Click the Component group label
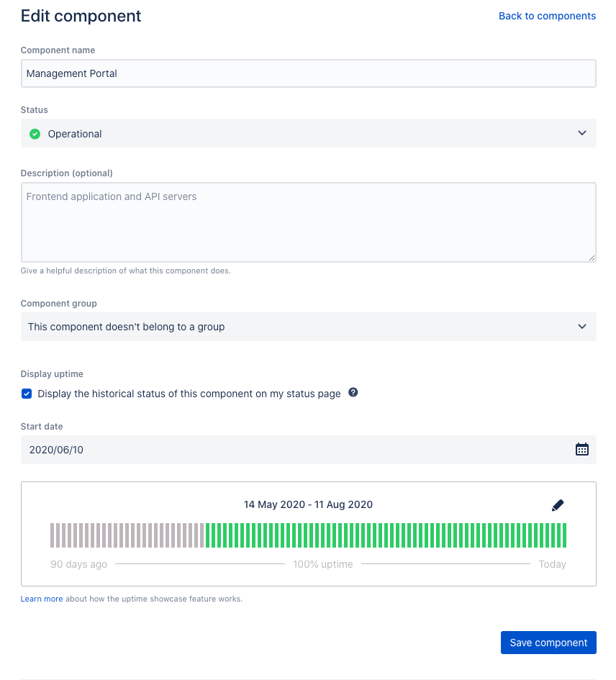 pos(58,304)
